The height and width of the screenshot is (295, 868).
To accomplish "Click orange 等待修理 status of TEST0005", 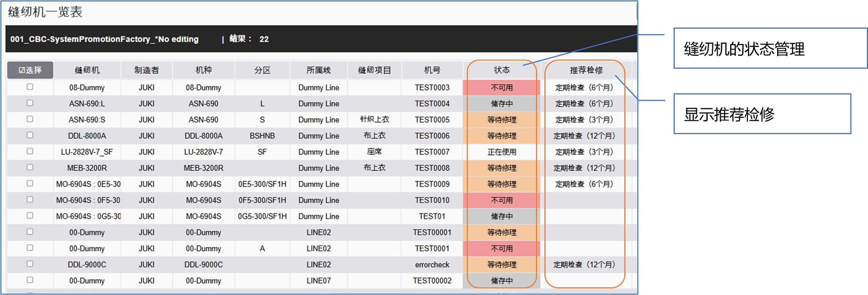I will pos(501,120).
